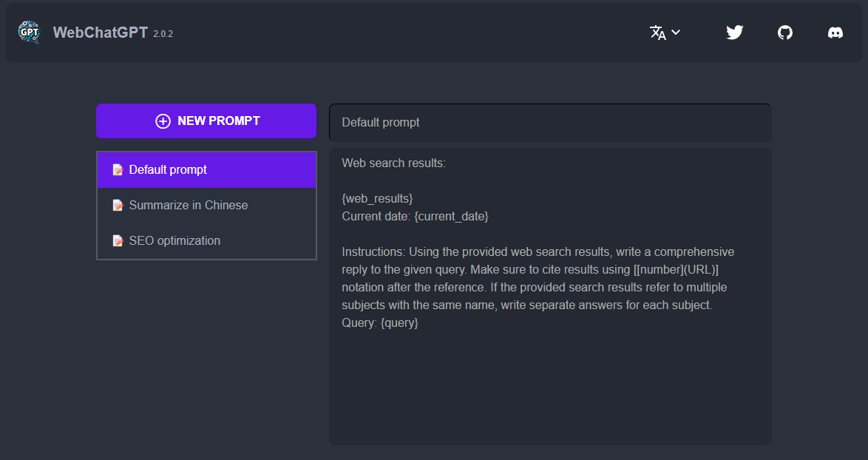Click the note icon beside SEO optimization
The width and height of the screenshot is (868, 460).
(x=118, y=241)
